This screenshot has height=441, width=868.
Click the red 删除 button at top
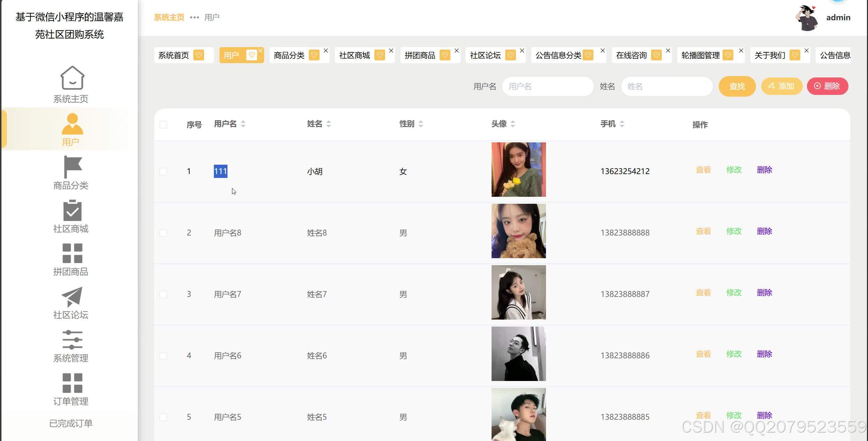827,86
